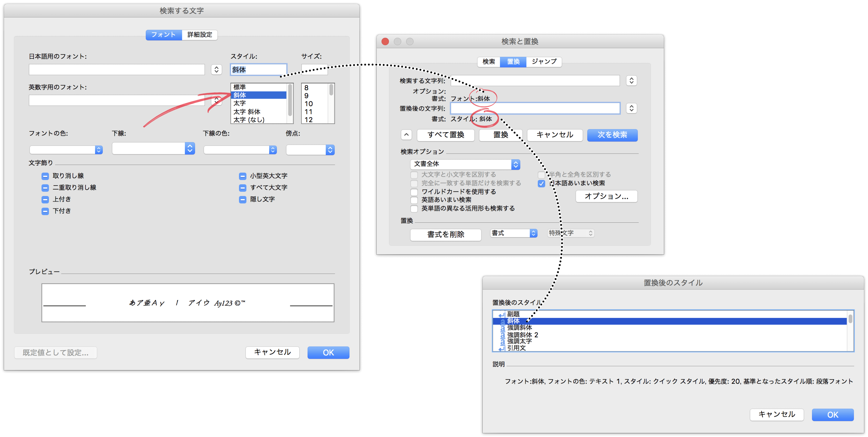Expand the 日本語用のフォント dropdown stepper

pyautogui.click(x=216, y=69)
